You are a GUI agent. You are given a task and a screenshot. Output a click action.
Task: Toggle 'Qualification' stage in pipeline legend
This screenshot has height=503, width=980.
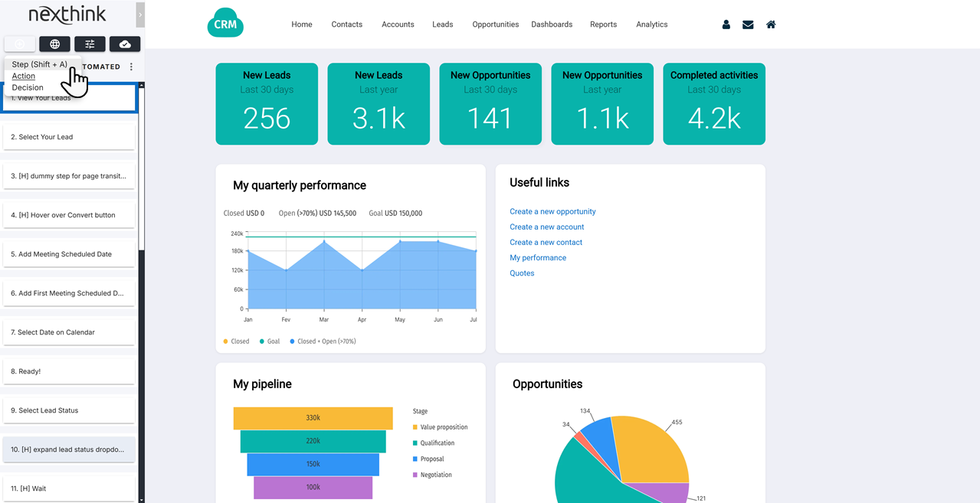(x=434, y=443)
